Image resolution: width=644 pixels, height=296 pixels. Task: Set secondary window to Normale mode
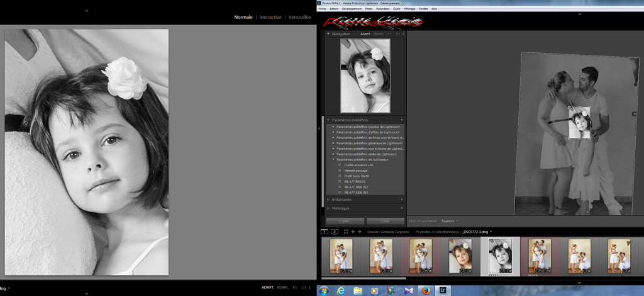pos(243,17)
